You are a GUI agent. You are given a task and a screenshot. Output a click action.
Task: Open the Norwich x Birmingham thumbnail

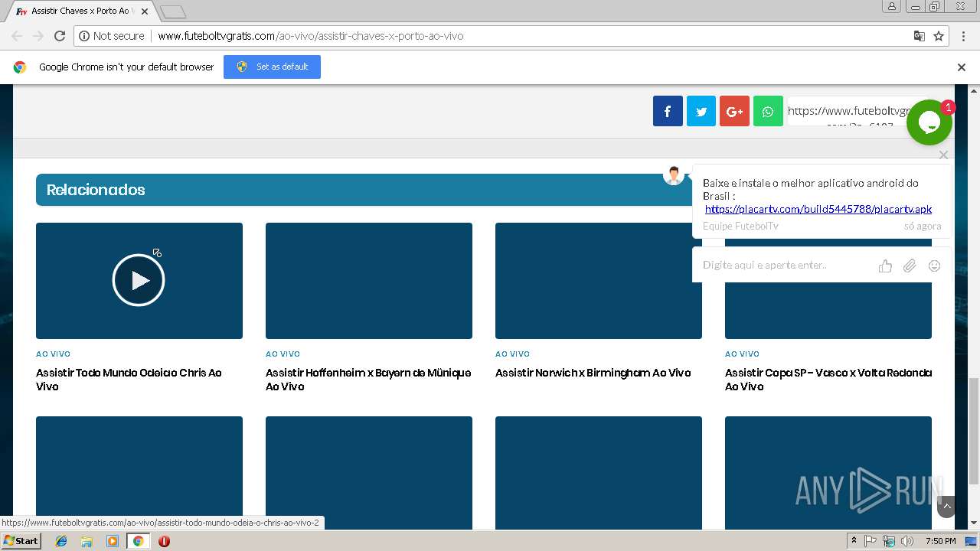click(x=599, y=281)
